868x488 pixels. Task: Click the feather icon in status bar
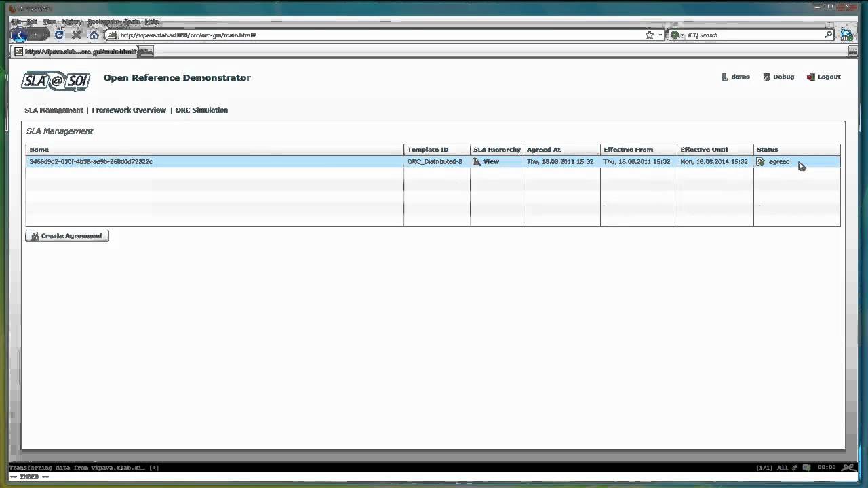tap(796, 468)
